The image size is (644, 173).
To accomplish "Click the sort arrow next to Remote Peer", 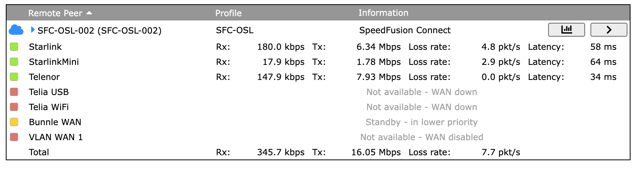I will [x=89, y=13].
